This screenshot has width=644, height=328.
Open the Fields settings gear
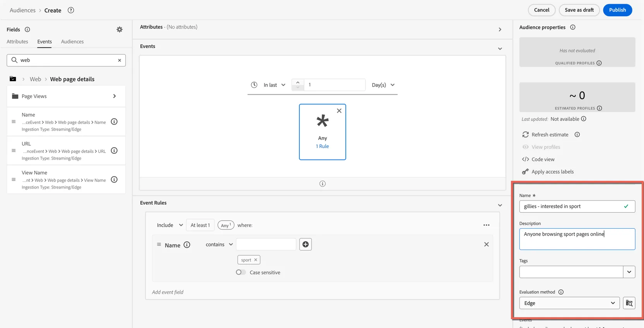[120, 29]
